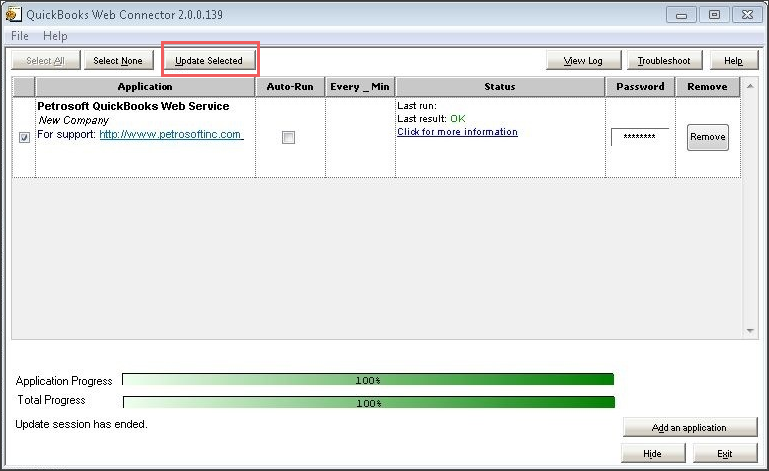Click the Total Progress bar

[369, 402]
